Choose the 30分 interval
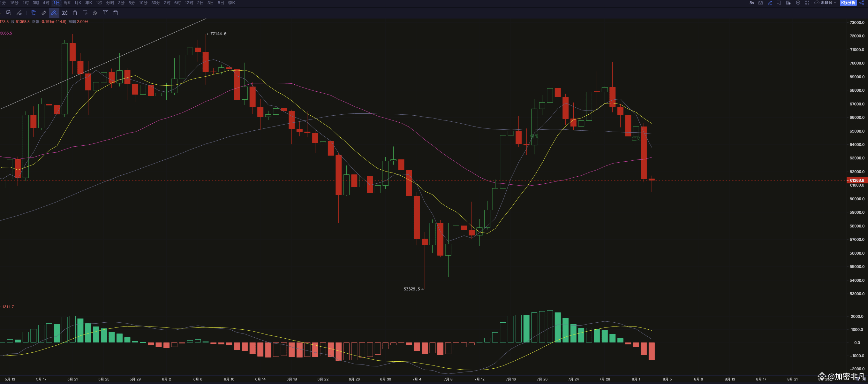The image size is (868, 384). [155, 3]
